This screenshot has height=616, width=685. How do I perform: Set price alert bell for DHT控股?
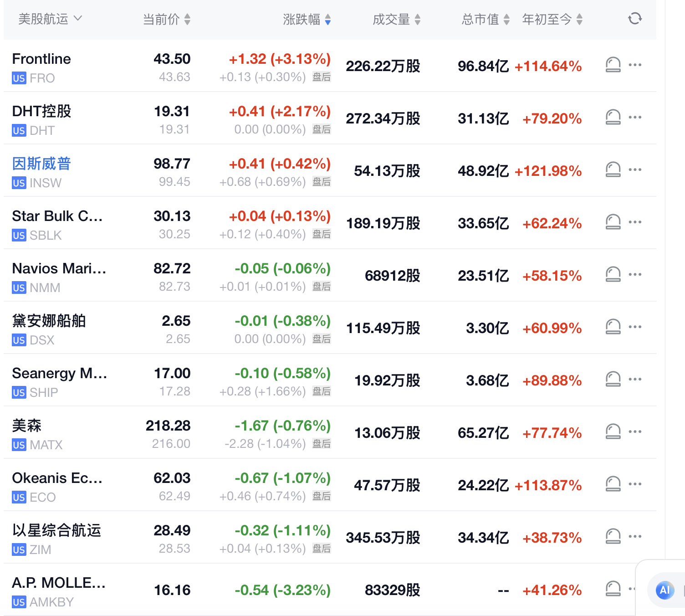click(x=613, y=117)
